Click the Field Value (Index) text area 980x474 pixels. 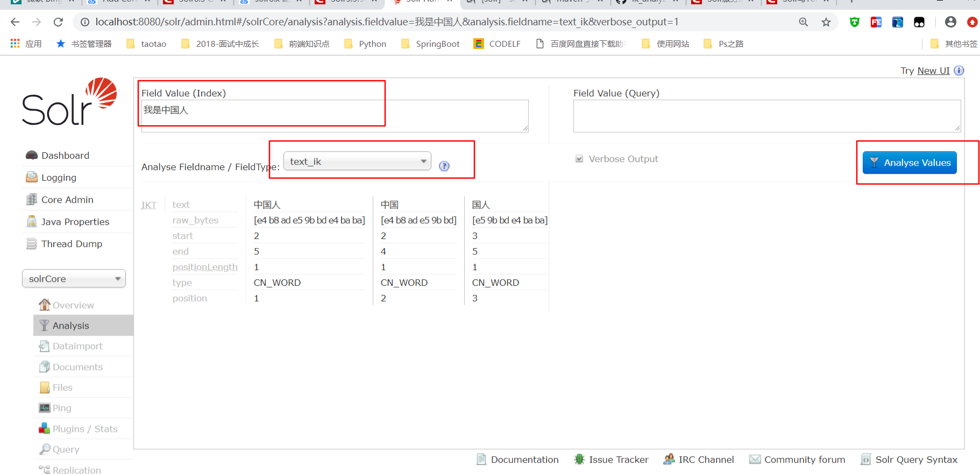(x=335, y=115)
